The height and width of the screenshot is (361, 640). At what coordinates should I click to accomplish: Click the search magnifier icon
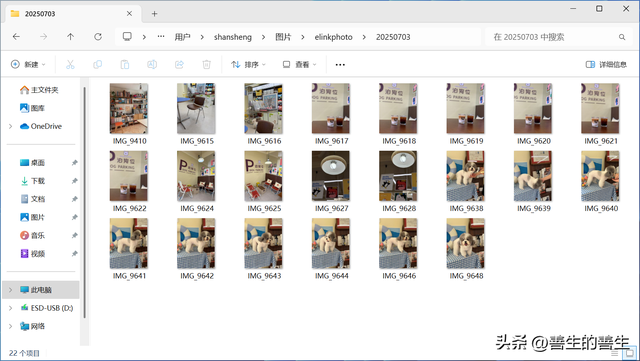[x=622, y=37]
